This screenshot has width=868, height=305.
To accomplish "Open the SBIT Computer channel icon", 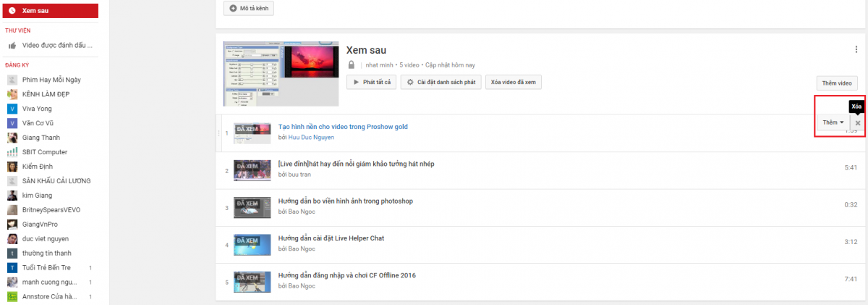I will (x=12, y=152).
